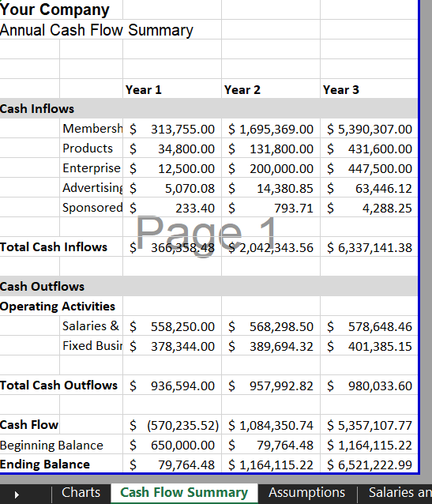
Task: Select the Membership row label cell
Action: 92,128
